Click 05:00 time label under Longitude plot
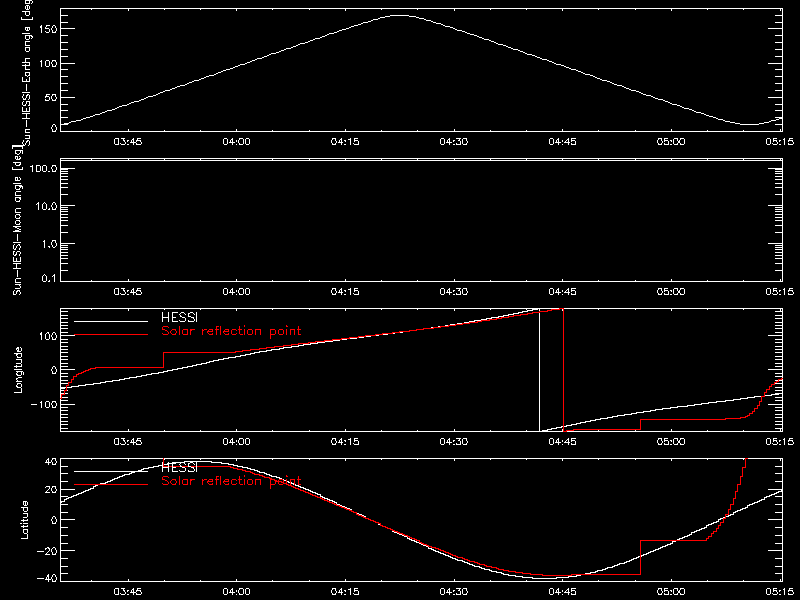 671,442
